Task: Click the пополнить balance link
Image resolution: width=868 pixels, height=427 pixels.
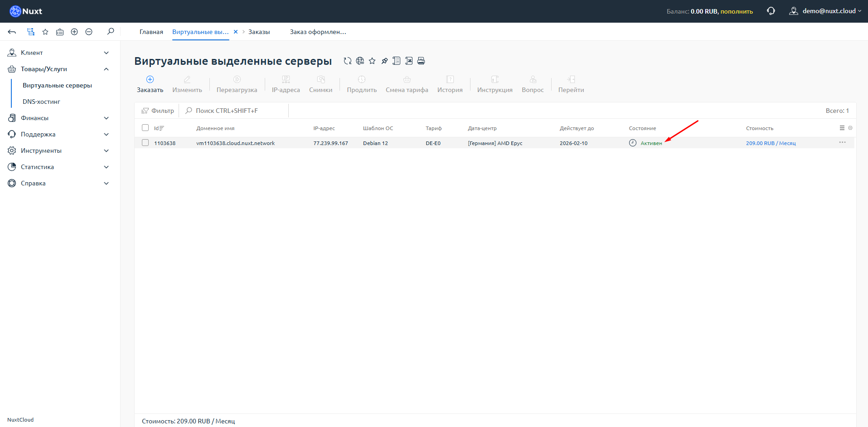Action: pos(737,11)
